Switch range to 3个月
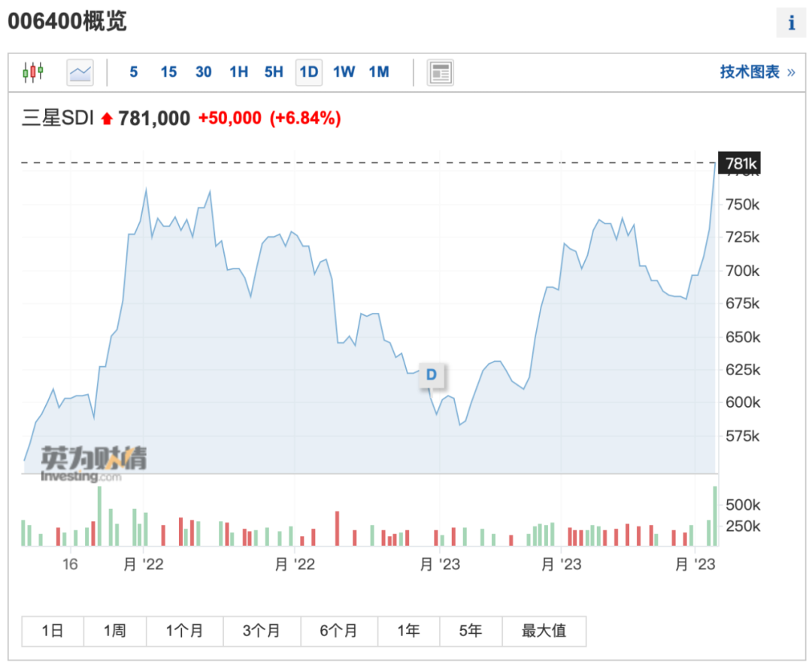 pos(262,631)
